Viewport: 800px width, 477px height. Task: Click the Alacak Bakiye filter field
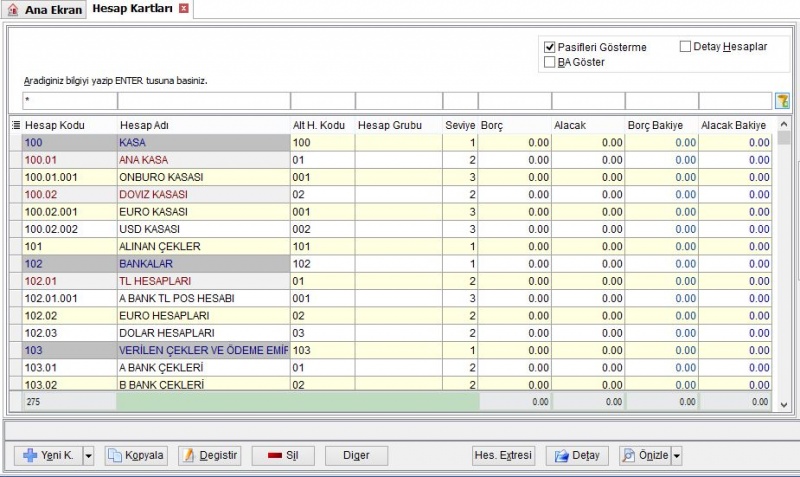click(x=735, y=101)
